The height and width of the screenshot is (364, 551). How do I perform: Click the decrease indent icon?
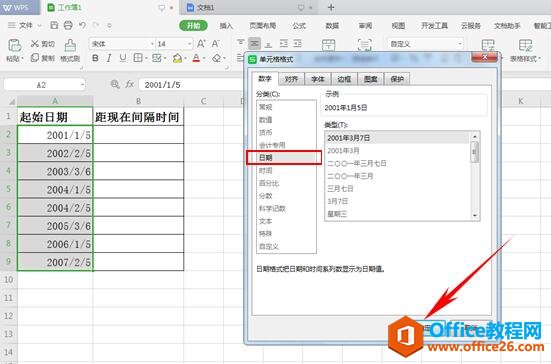[x=284, y=43]
